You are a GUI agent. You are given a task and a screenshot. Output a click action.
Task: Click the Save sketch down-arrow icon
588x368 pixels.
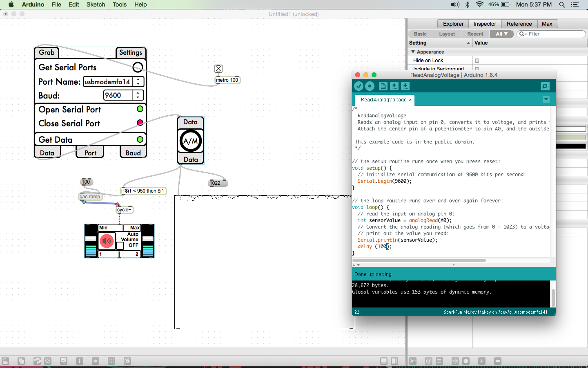pyautogui.click(x=405, y=86)
